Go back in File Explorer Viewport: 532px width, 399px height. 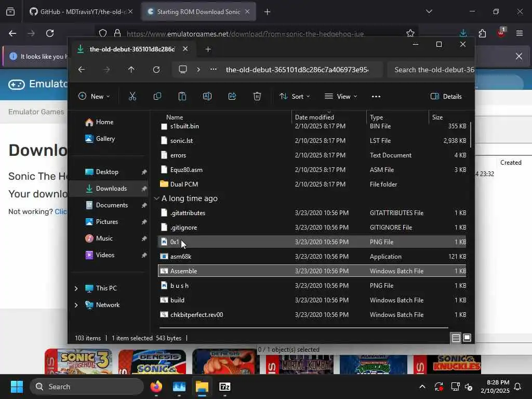(x=82, y=70)
